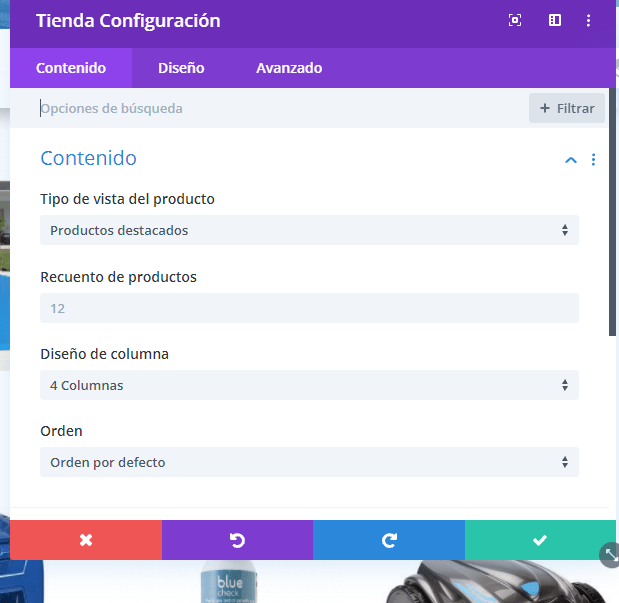This screenshot has height=603, width=619.
Task: Click the blue check bottle product image
Action: tap(229, 582)
